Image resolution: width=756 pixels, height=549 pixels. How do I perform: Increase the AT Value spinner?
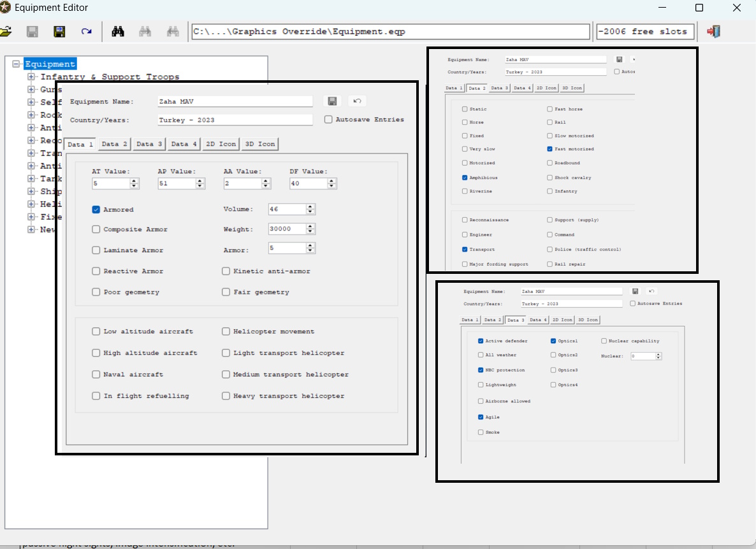(x=134, y=181)
